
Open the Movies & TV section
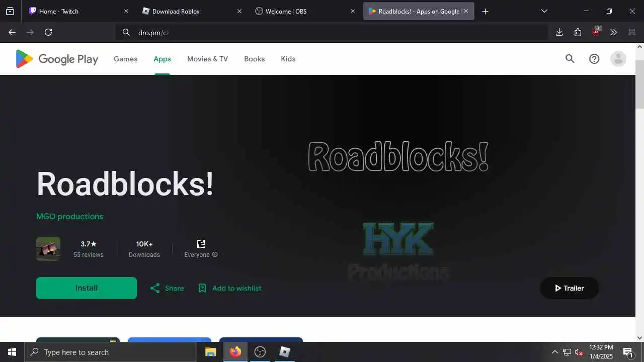coord(207,59)
